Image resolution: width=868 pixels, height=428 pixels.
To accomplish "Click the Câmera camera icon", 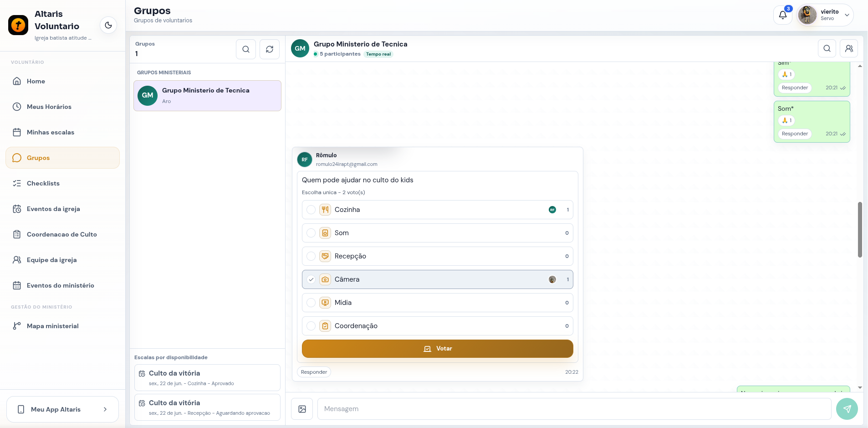I will coord(325,279).
